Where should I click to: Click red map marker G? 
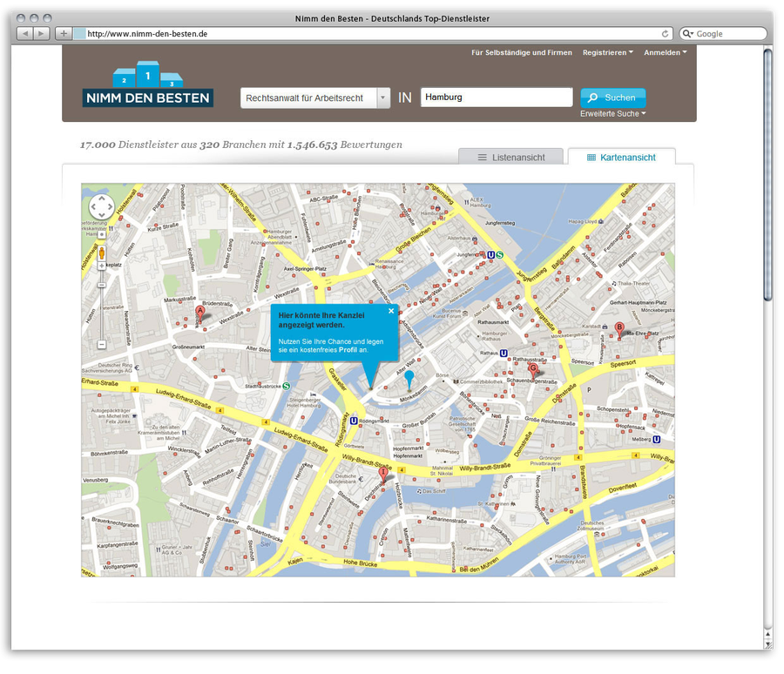click(533, 371)
